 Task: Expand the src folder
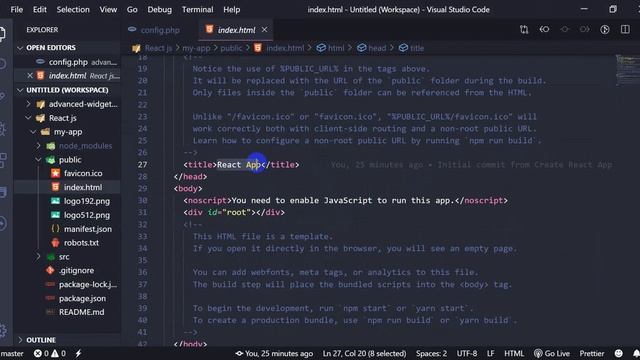(38, 257)
